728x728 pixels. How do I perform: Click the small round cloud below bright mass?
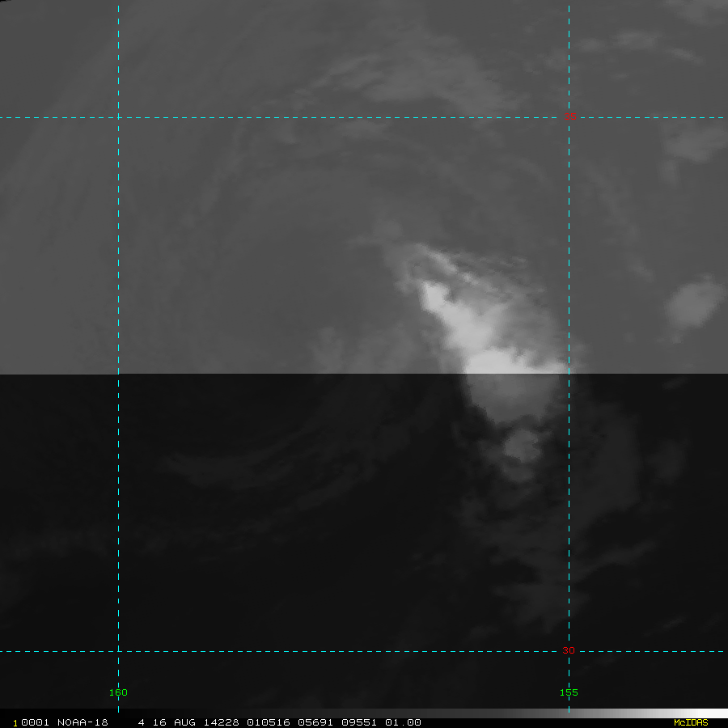[521, 445]
